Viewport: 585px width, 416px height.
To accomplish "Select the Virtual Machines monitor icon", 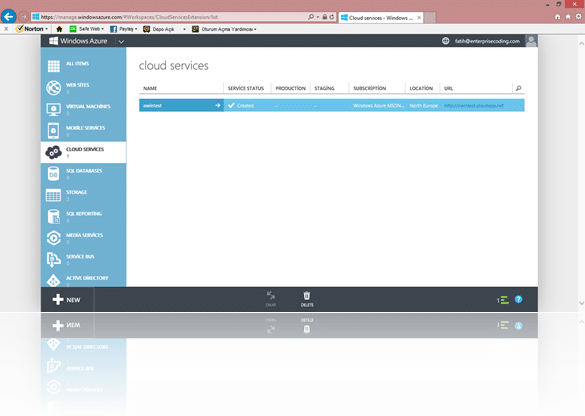I will [x=53, y=109].
